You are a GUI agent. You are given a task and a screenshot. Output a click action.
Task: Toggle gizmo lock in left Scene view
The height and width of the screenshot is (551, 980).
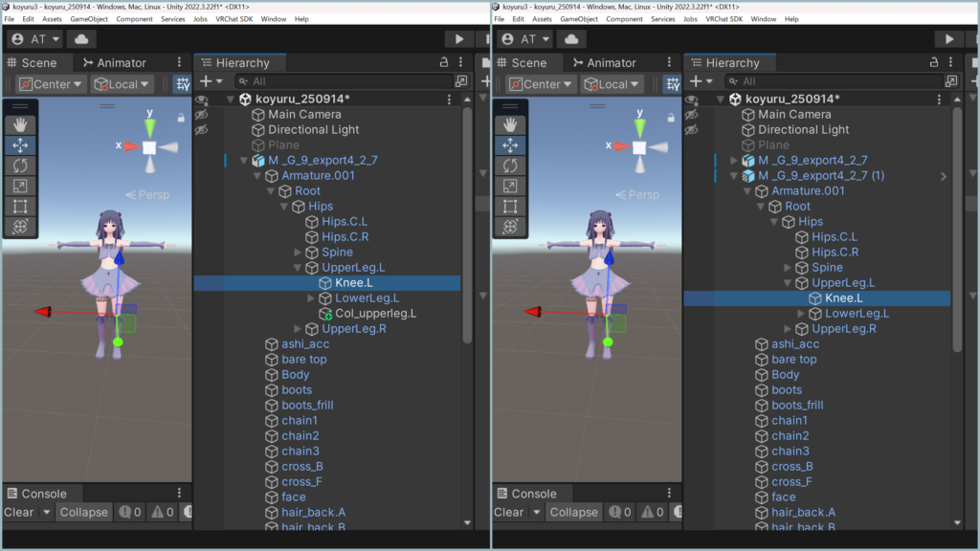point(181,118)
